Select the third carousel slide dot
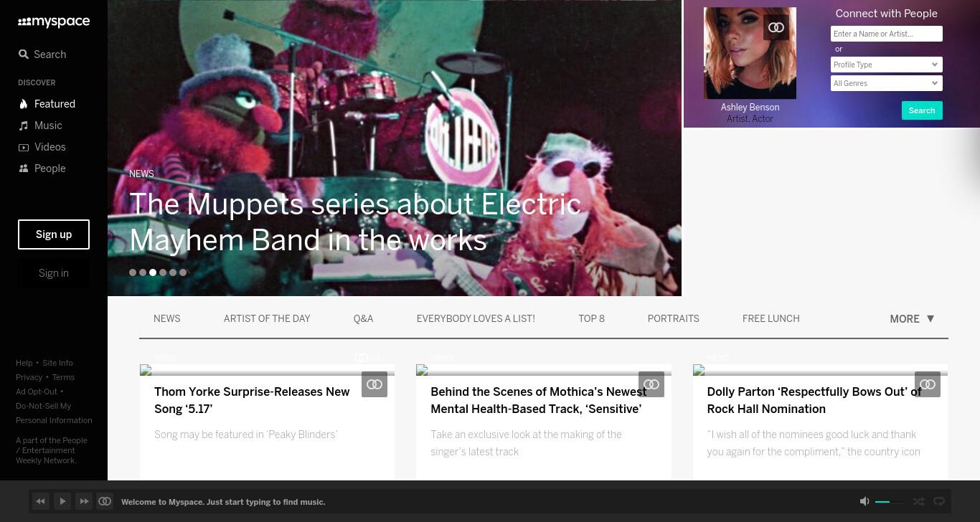 pyautogui.click(x=153, y=272)
